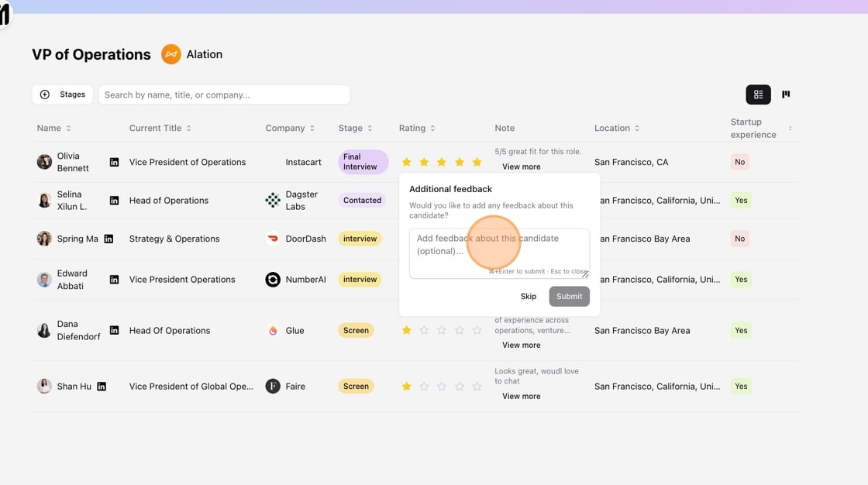868x485 pixels.
Task: Rate Shan Hu four stars
Action: click(x=459, y=387)
